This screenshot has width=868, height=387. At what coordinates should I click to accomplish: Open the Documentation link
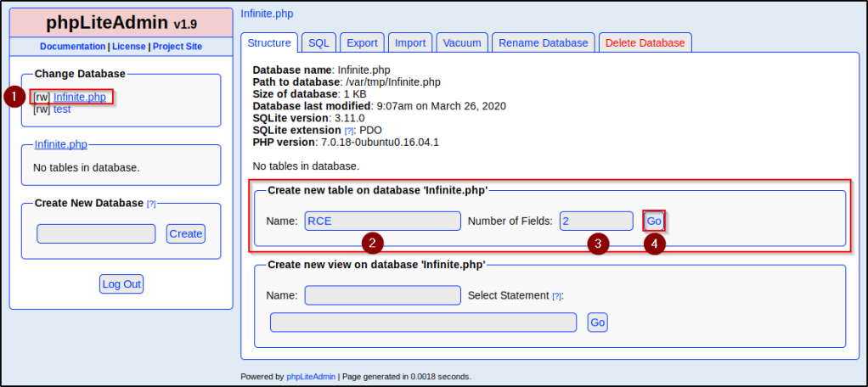click(72, 47)
